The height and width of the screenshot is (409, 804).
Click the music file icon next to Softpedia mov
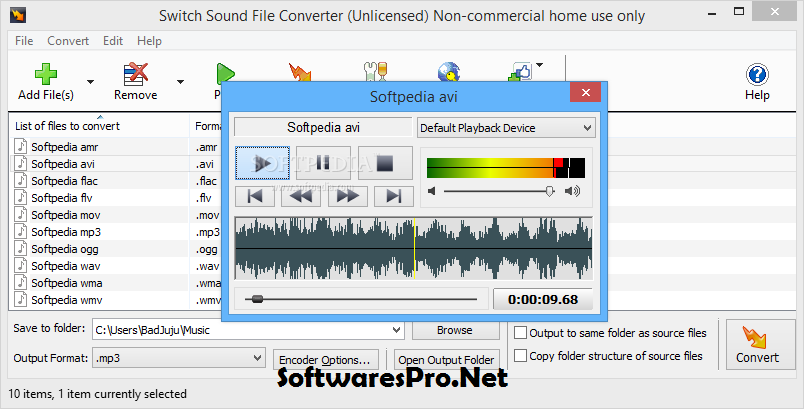coord(21,214)
